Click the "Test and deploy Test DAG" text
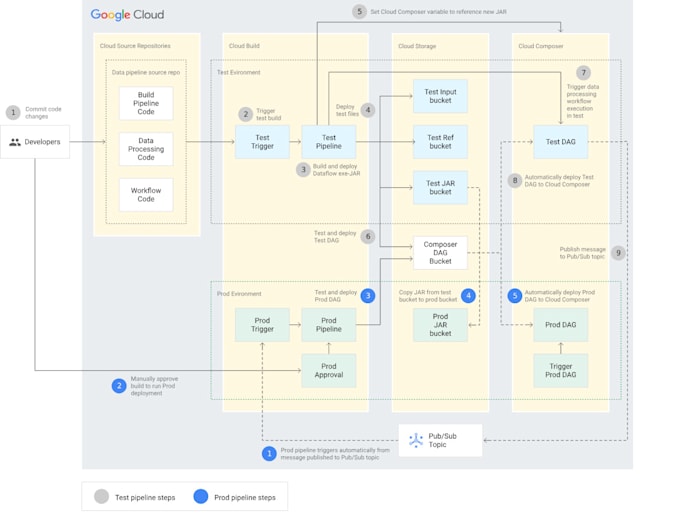This screenshot has height=514, width=680. click(335, 236)
